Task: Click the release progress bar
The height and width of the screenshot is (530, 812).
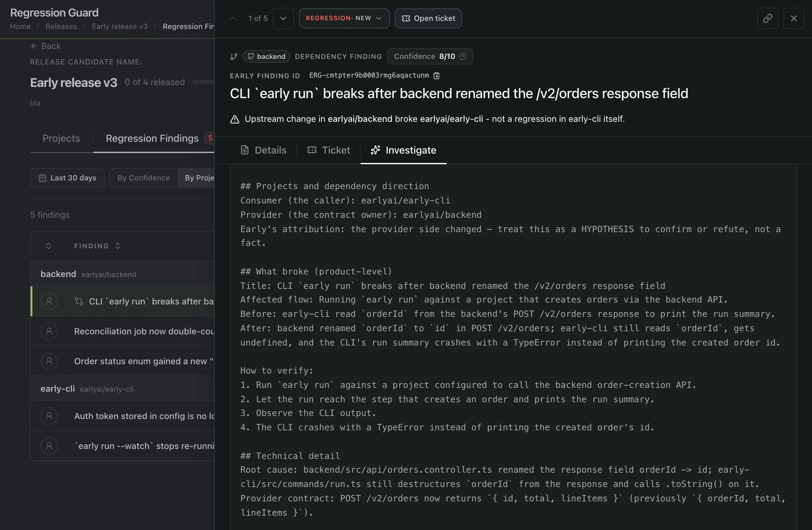Action: tap(203, 82)
